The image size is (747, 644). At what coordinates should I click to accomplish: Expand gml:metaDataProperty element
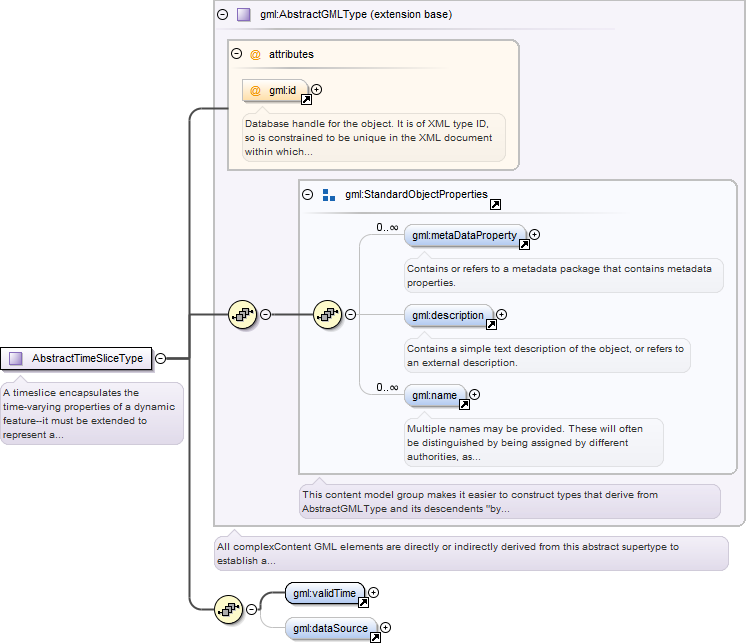click(x=535, y=234)
